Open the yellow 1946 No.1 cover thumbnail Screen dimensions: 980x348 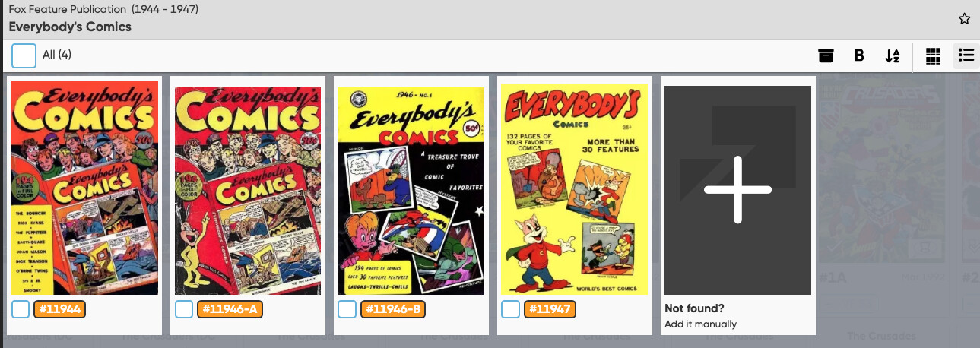tap(411, 189)
